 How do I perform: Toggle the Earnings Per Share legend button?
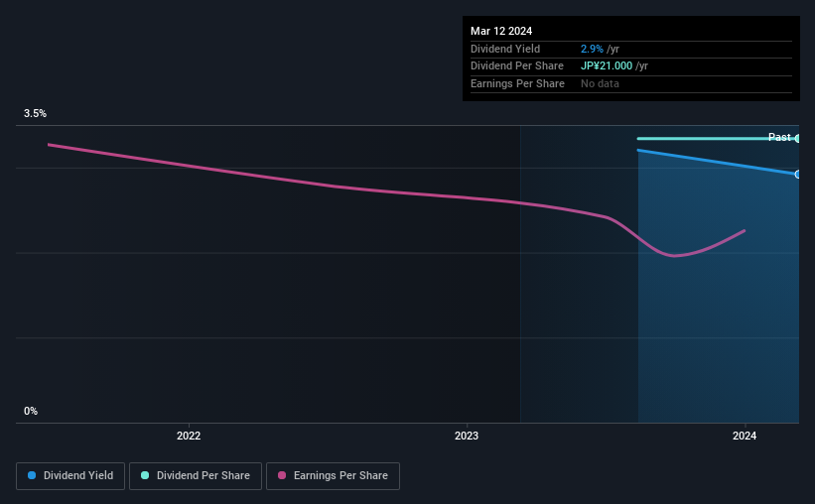pyautogui.click(x=333, y=476)
